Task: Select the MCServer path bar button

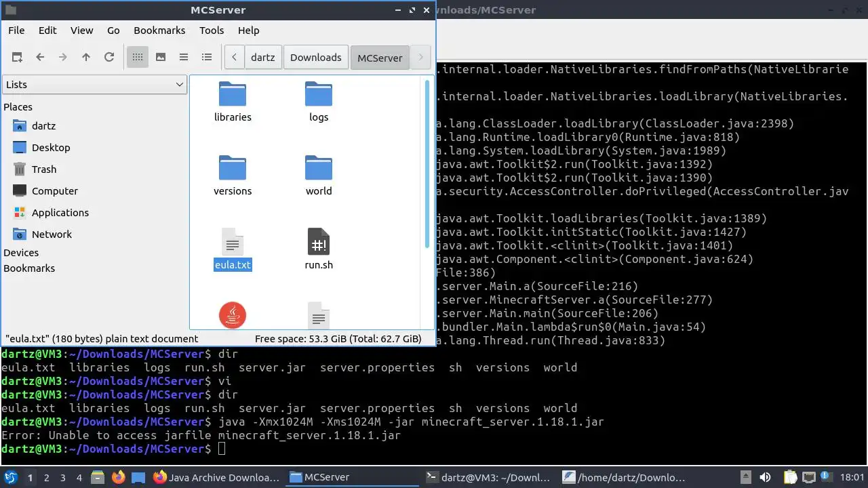Action: tap(380, 58)
